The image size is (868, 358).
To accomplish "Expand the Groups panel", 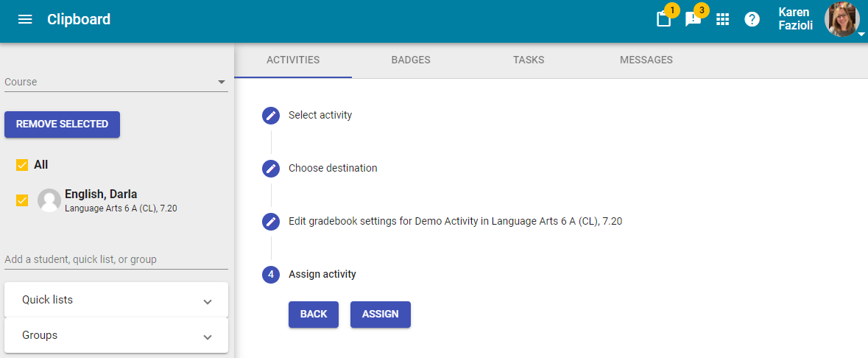I will [x=116, y=335].
